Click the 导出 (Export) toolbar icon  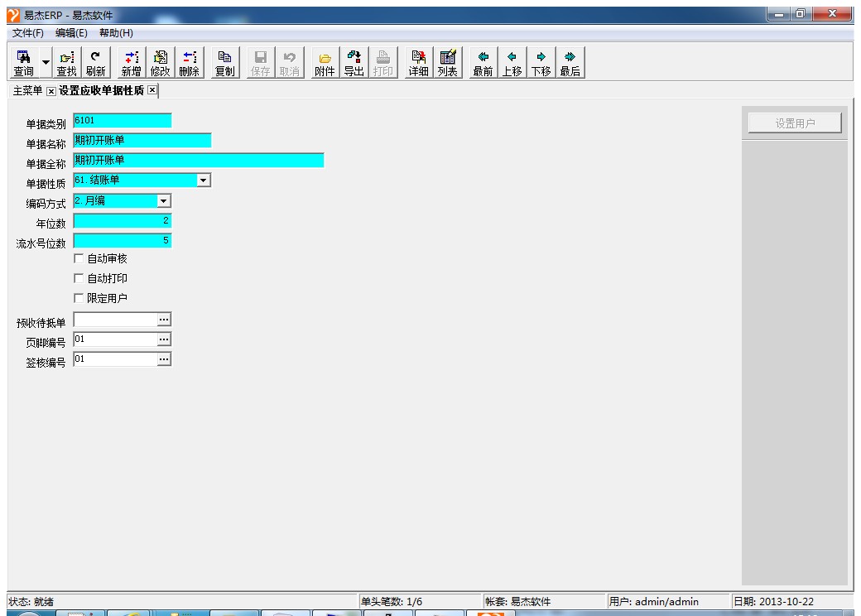[354, 63]
